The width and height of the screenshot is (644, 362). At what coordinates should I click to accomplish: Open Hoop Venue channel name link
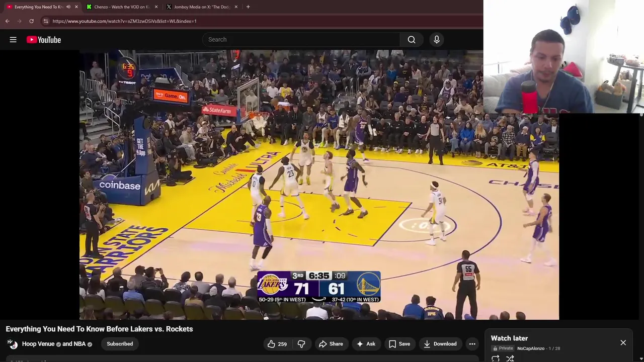(38, 344)
